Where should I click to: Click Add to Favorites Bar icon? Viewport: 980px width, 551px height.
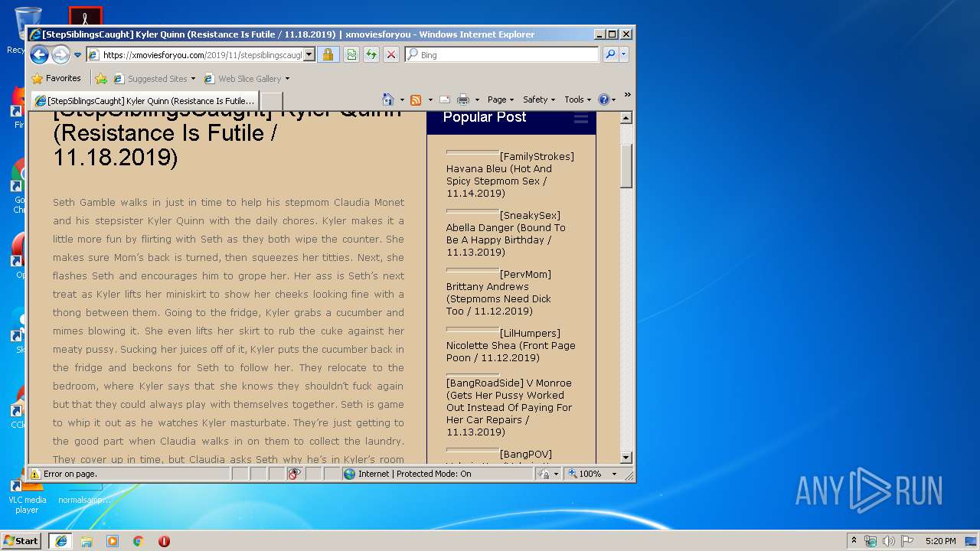(100, 78)
